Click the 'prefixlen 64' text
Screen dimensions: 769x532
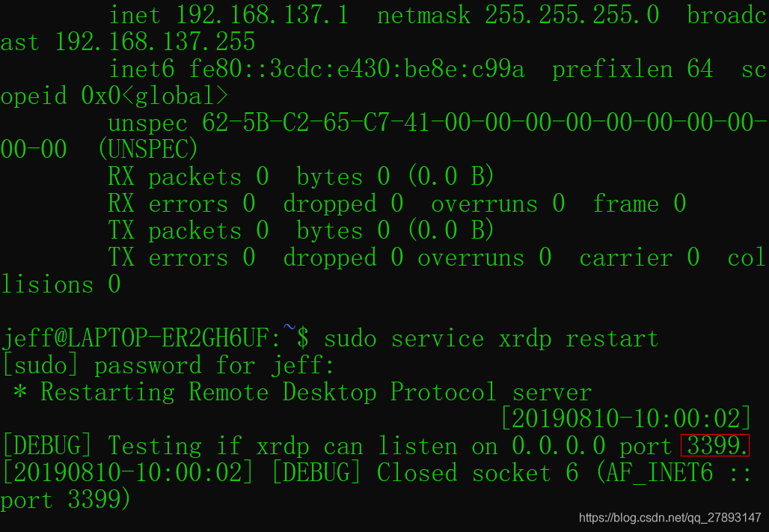pos(632,69)
